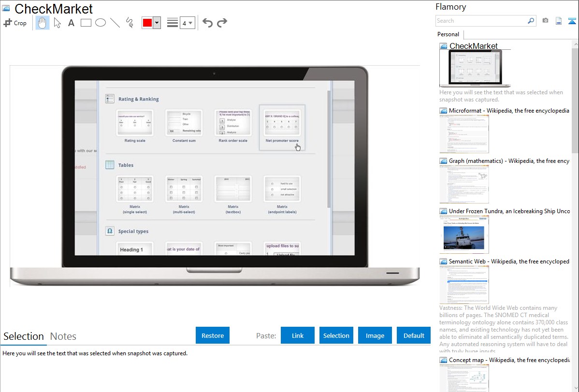Open the Personal tab
579x392 pixels.
(448, 34)
